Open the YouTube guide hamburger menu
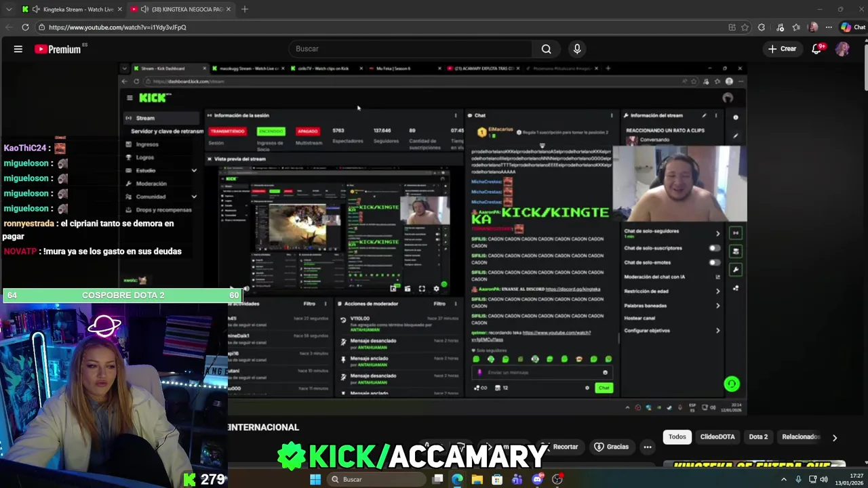868x488 pixels. pyautogui.click(x=18, y=49)
